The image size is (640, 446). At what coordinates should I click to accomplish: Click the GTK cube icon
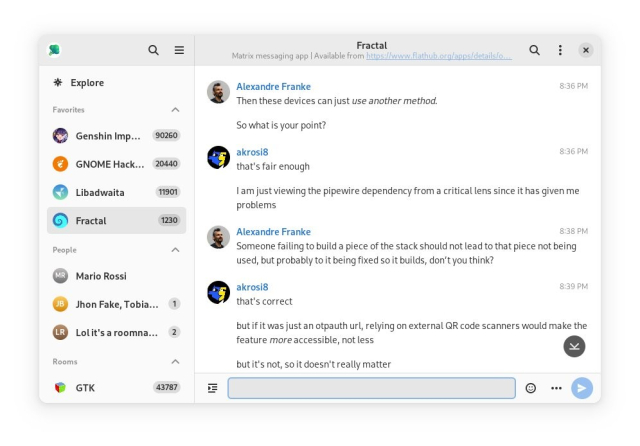tap(60, 387)
